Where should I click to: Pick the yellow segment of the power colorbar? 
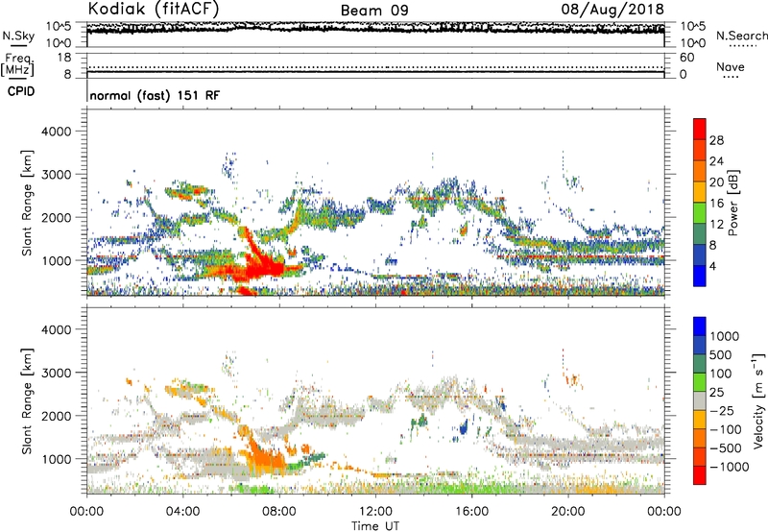coord(700,192)
